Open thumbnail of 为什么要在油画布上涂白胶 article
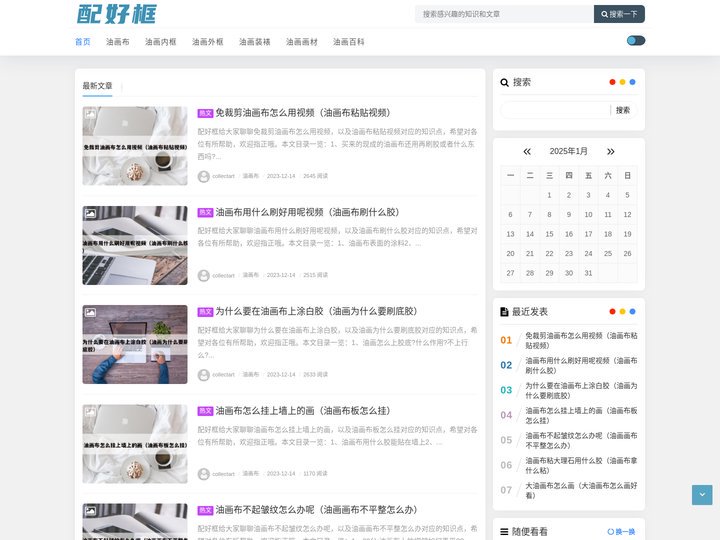Screen dimensions: 720x540 point(135,344)
